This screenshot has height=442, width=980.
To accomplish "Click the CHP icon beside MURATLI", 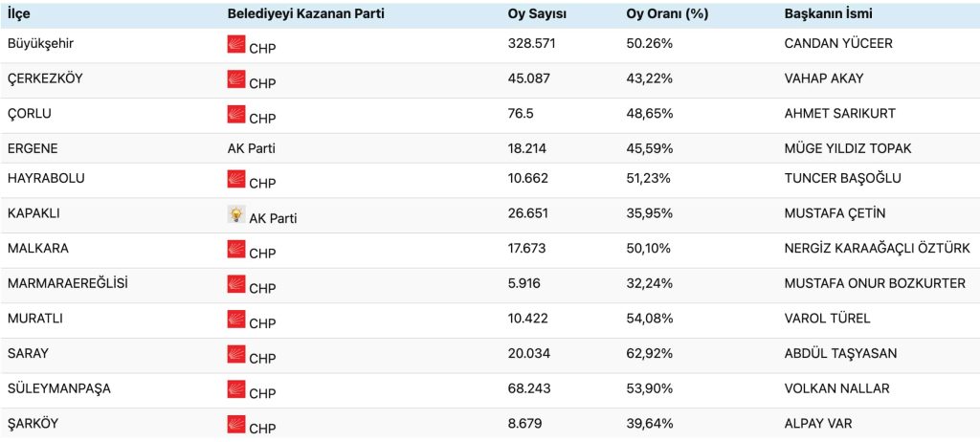I will click(x=235, y=319).
